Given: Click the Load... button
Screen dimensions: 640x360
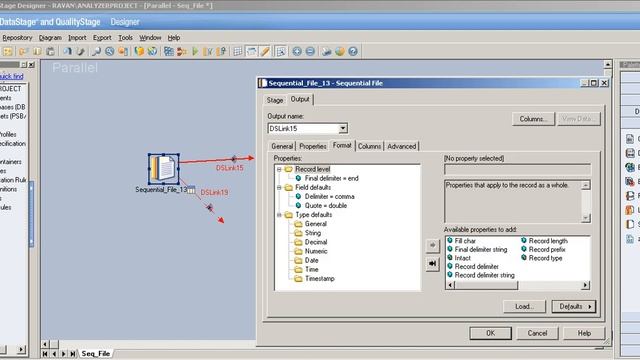Looking at the screenshot, I should [x=524, y=307].
